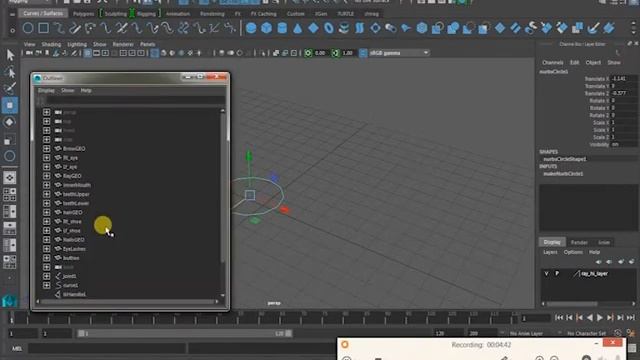Create a NURBS cube from the shelf
The width and height of the screenshot is (640, 360).
267,28
